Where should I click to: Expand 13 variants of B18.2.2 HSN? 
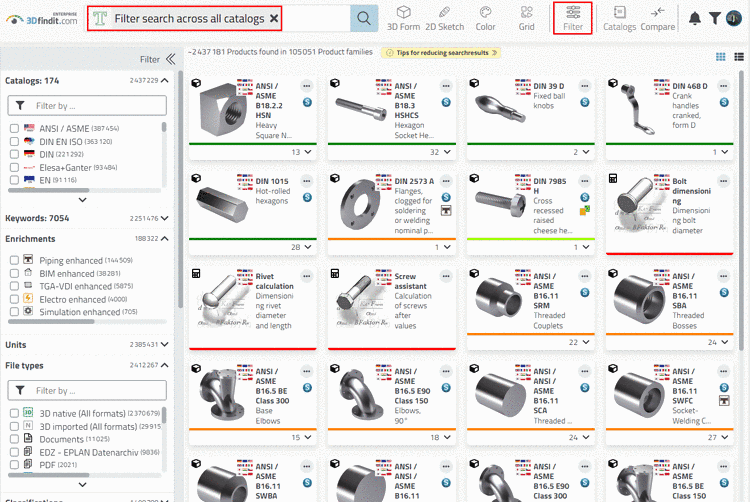click(x=301, y=152)
